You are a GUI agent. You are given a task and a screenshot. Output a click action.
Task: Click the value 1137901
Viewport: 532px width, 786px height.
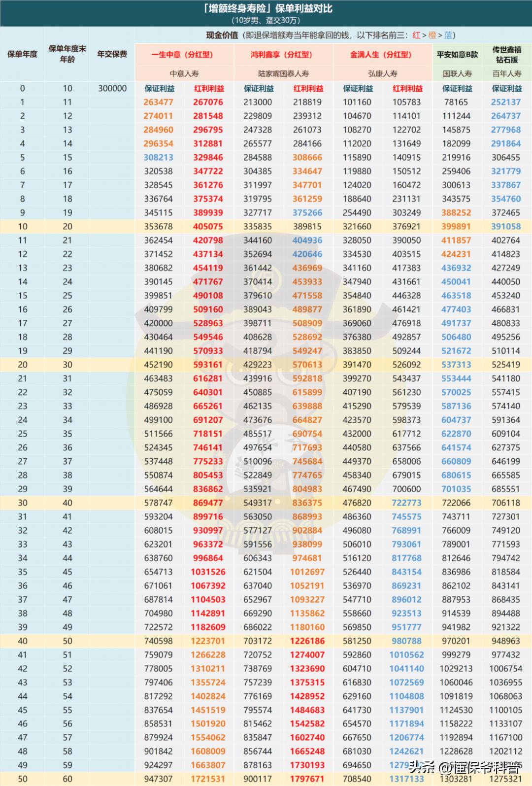click(x=406, y=710)
